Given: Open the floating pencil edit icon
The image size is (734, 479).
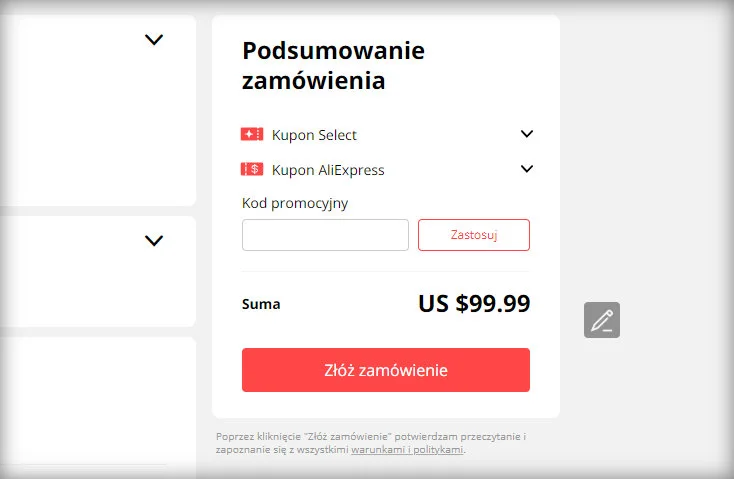Looking at the screenshot, I should pos(602,320).
